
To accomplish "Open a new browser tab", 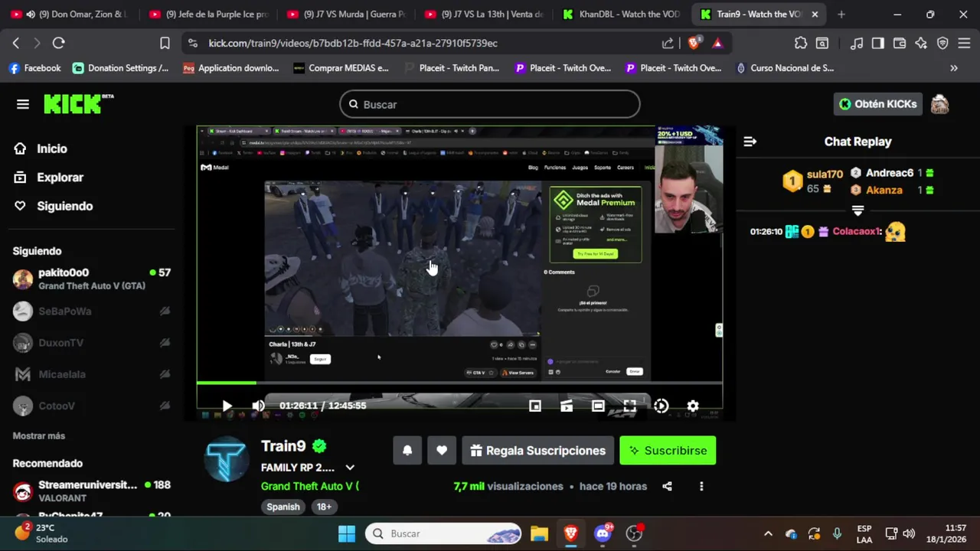I will pos(841,14).
